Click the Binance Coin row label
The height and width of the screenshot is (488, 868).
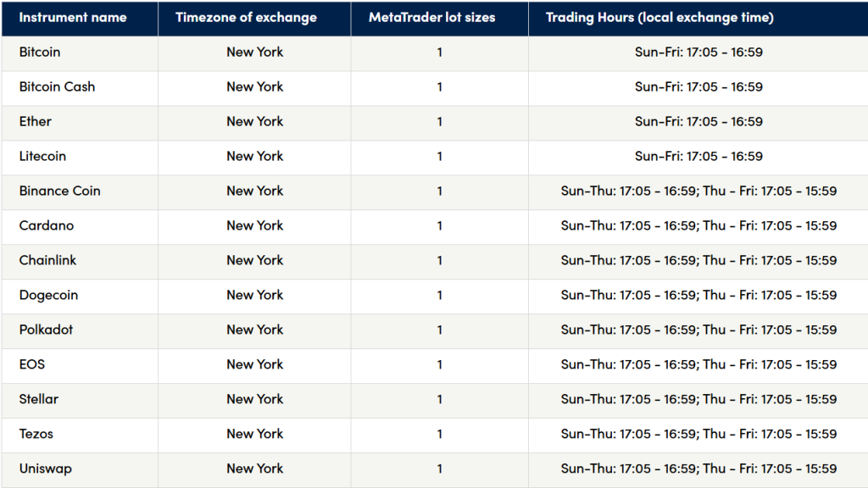[60, 191]
